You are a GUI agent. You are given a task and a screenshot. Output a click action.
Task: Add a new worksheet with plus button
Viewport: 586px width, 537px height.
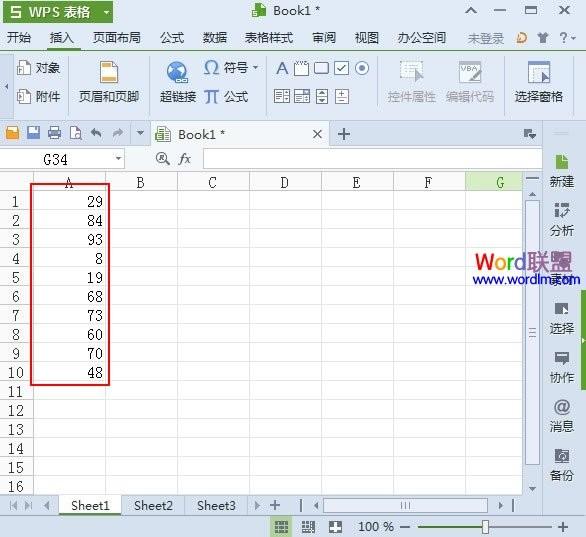point(275,505)
